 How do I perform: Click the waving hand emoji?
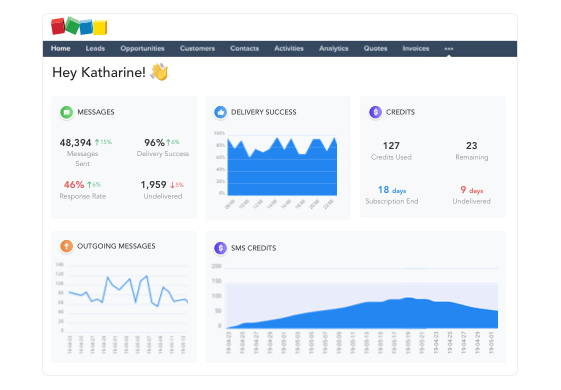tap(160, 72)
